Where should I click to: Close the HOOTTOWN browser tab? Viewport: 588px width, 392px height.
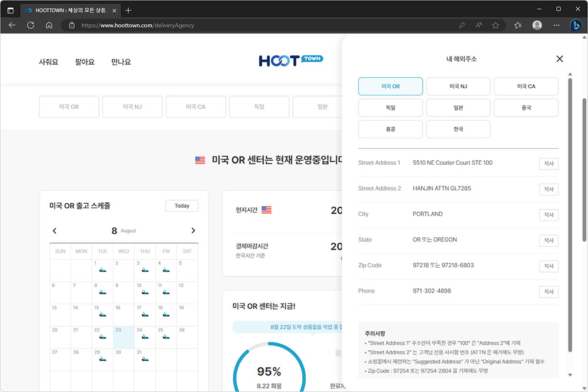(115, 11)
